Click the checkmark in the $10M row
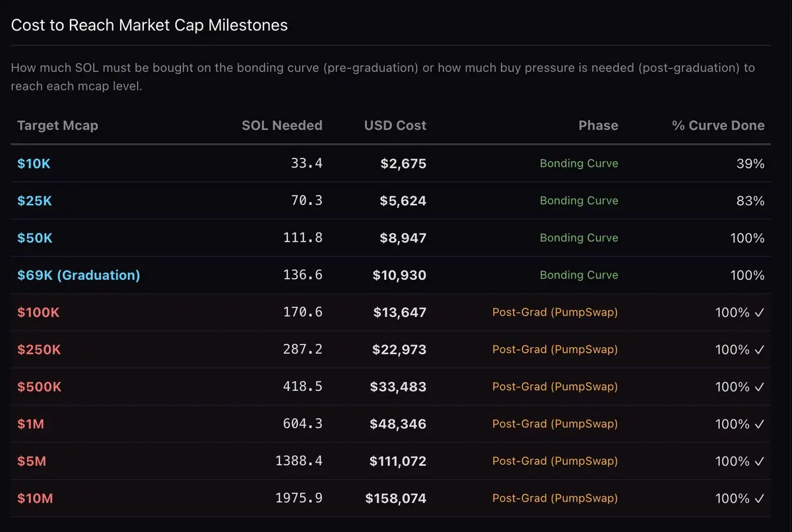 click(759, 498)
